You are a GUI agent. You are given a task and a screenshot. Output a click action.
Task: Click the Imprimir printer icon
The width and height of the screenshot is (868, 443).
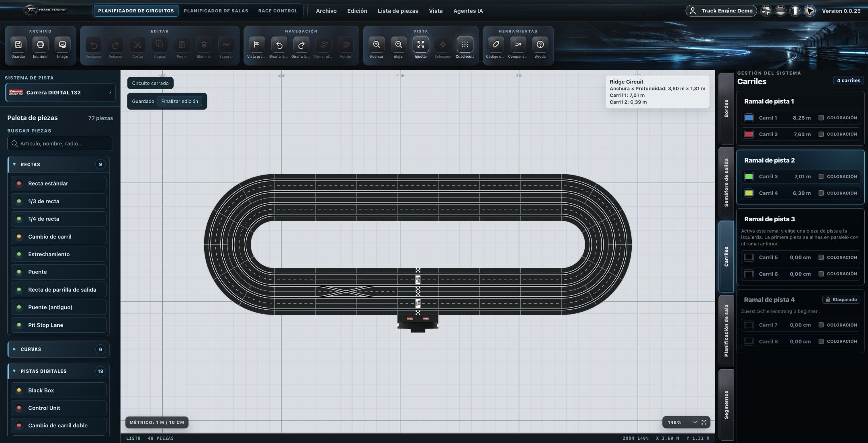pos(40,45)
